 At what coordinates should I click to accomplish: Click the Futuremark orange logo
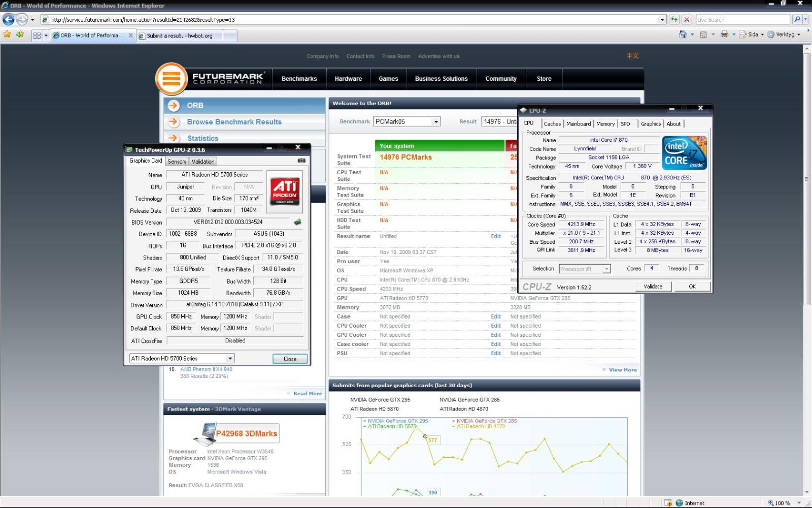(172, 79)
